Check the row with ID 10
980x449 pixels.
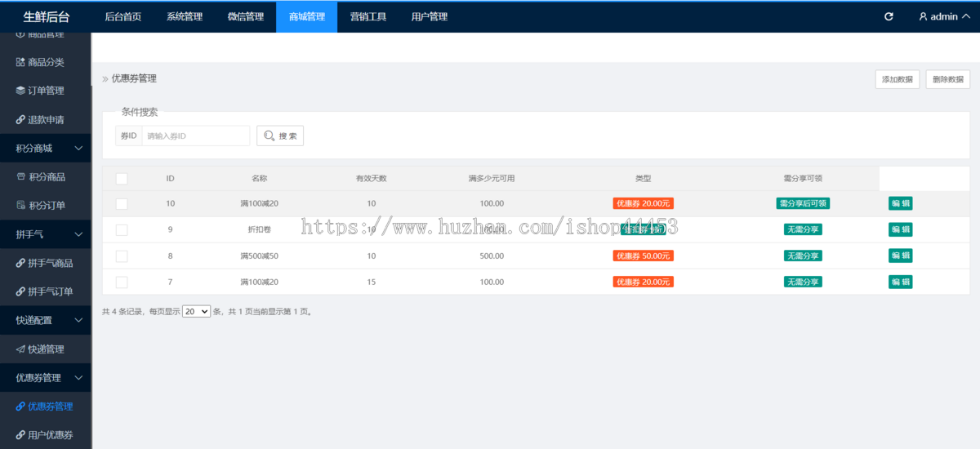(122, 204)
